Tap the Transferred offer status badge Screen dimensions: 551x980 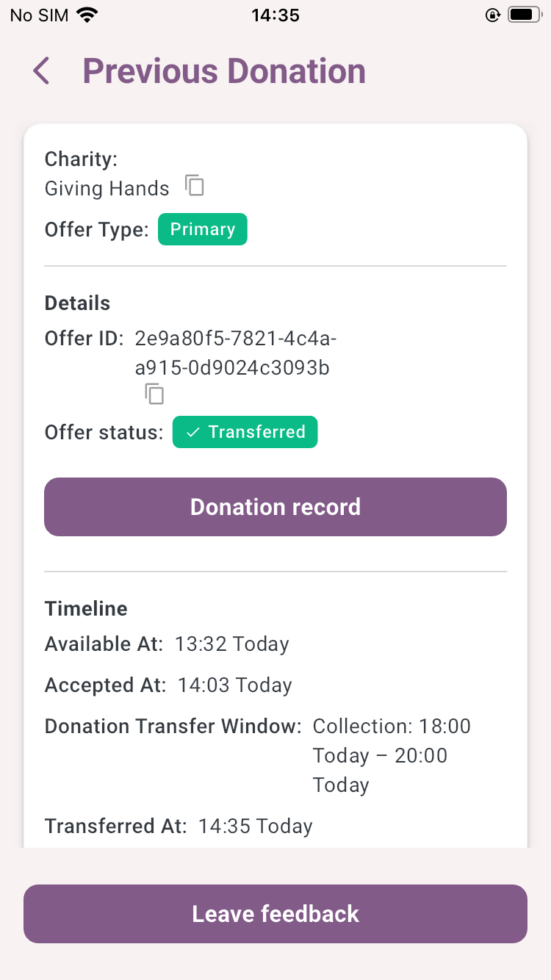(245, 432)
